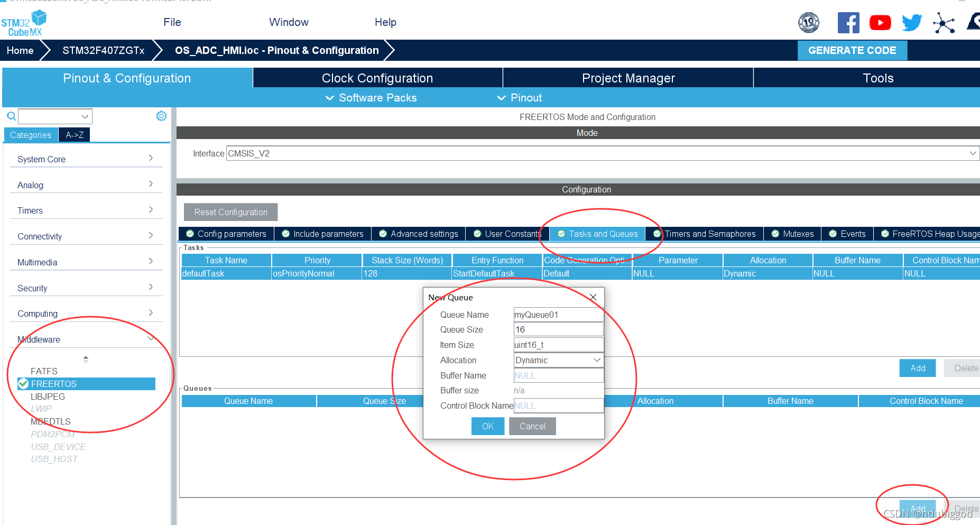Click the Tasks section Add button
980x525 pixels.
click(x=918, y=368)
